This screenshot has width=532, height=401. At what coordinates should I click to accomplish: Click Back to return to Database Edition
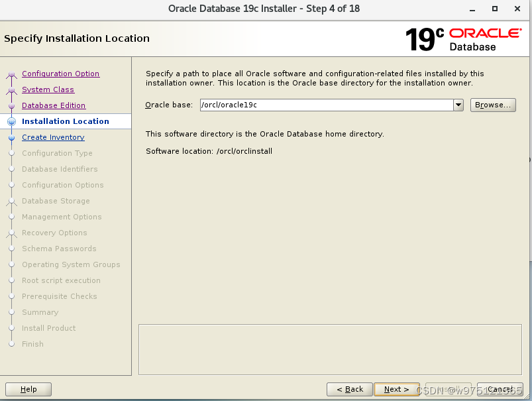pos(349,389)
